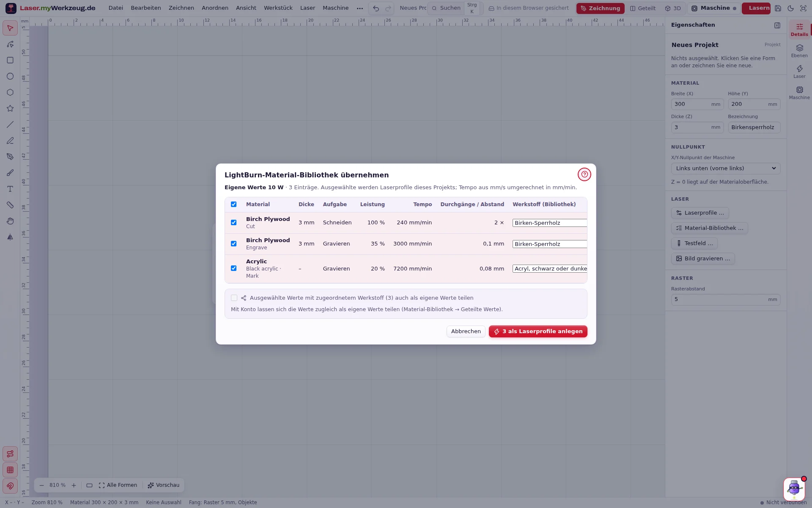Uncheck the Acrylic row checkbox
812x508 pixels.
coord(233,268)
